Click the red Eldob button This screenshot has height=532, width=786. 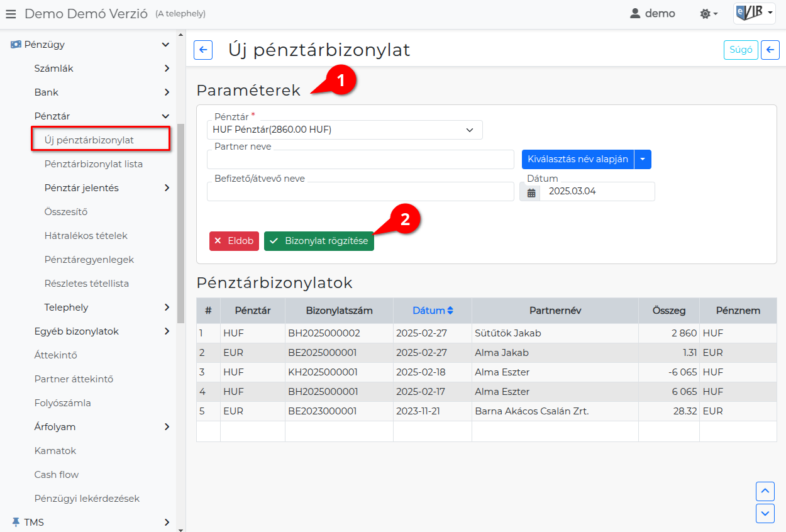[x=234, y=241]
